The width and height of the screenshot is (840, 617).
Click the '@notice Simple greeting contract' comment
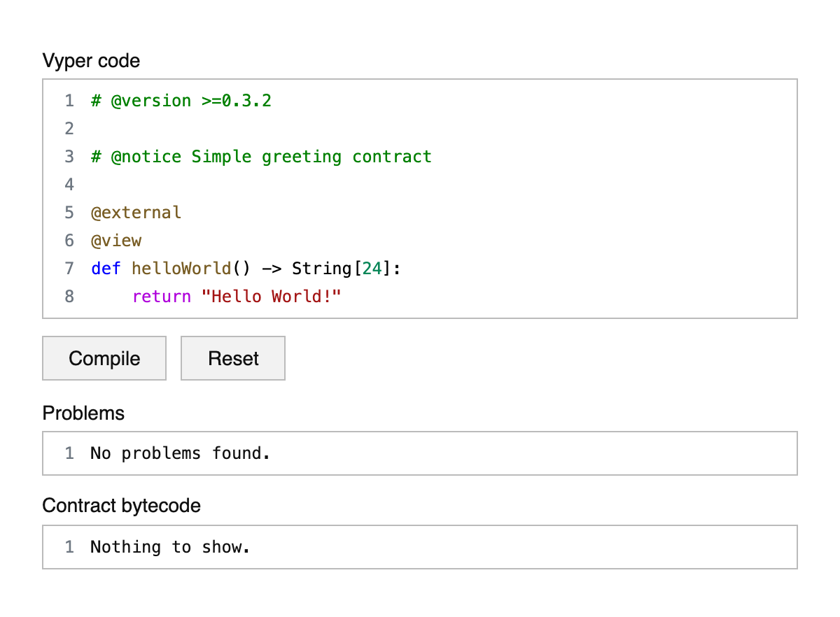click(261, 157)
